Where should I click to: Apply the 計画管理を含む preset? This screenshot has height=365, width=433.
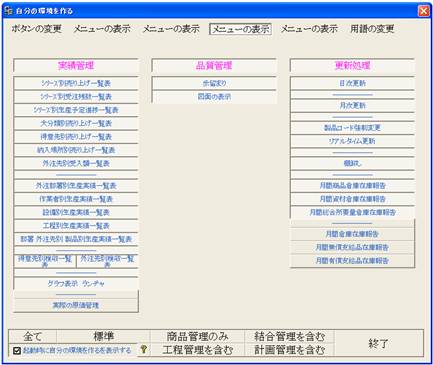[x=289, y=350]
